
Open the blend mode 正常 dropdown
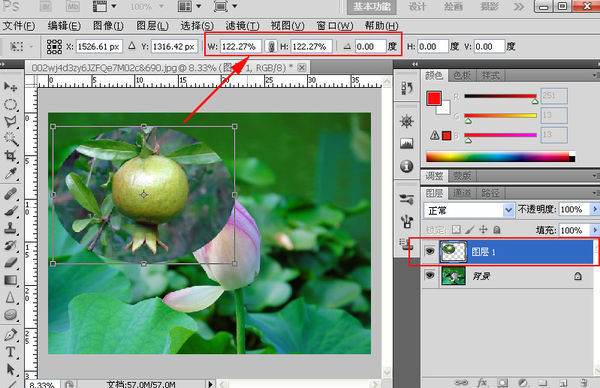[x=469, y=210]
